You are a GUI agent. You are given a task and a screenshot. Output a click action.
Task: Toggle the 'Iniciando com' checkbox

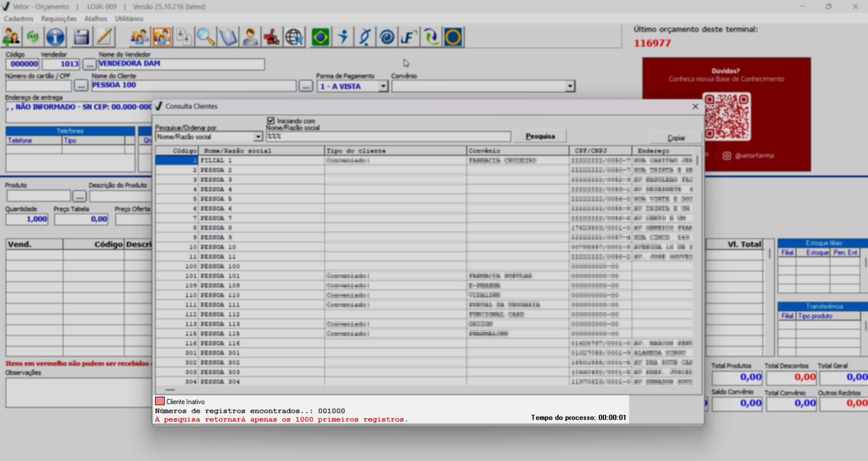click(x=271, y=121)
